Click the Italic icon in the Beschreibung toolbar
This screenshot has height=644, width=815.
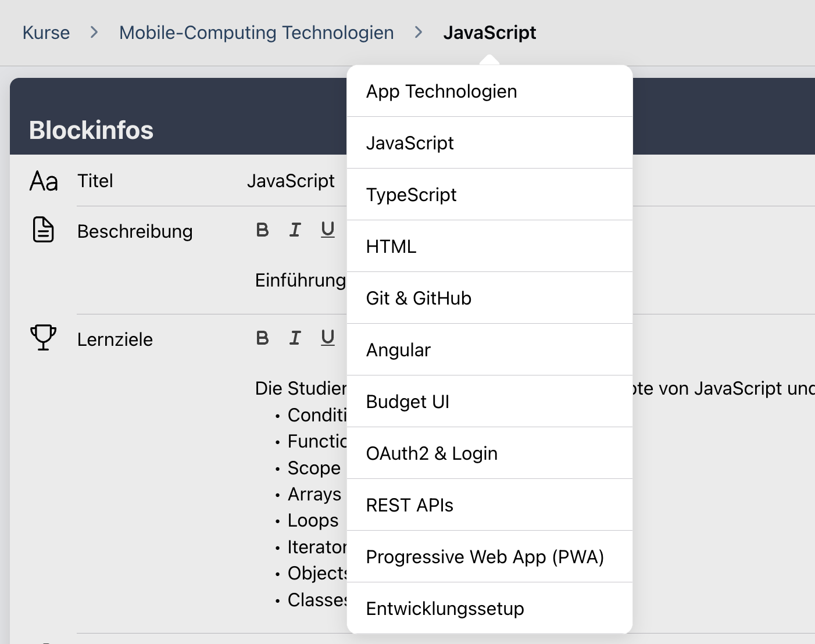coord(295,230)
